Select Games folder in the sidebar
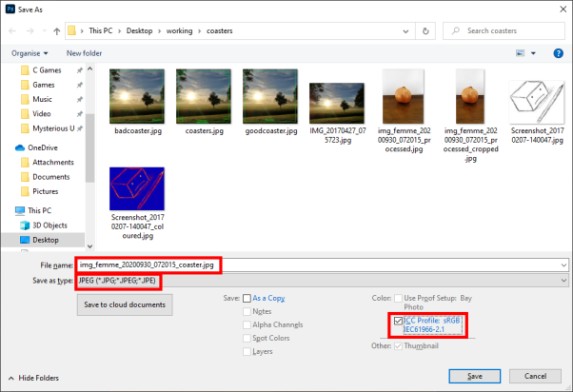 pos(44,85)
